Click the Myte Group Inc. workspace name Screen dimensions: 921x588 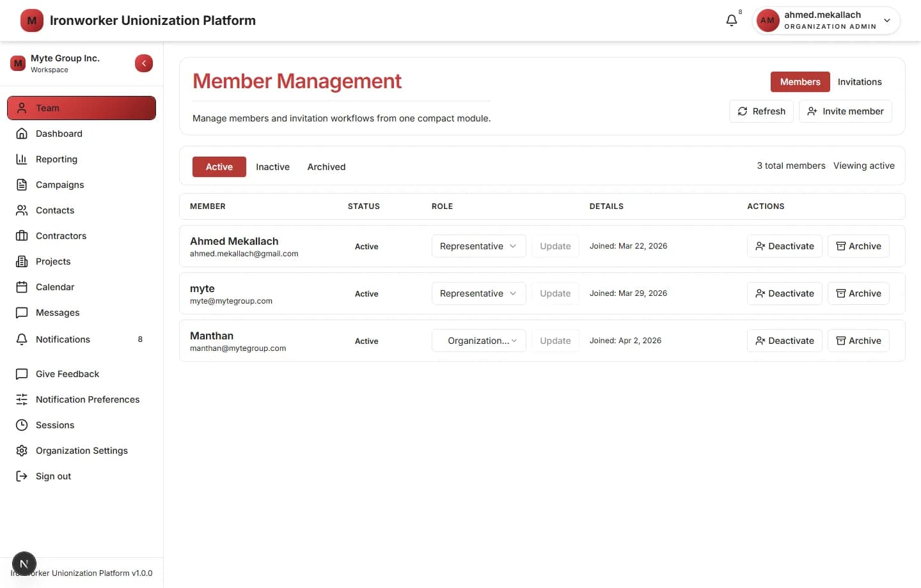click(x=65, y=58)
